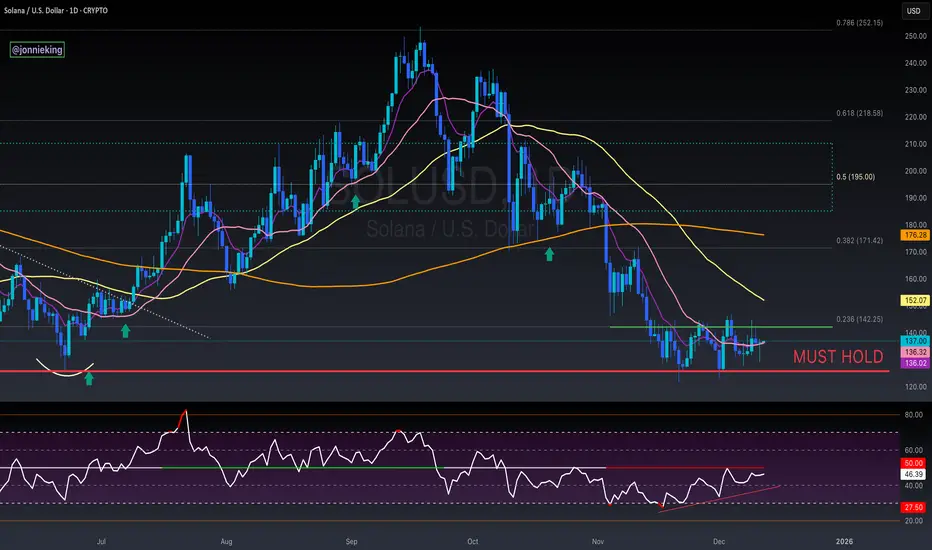The width and height of the screenshot is (932, 550).
Task: Select the 0.5 (195.00) Fibonacci level label
Action: coord(855,177)
